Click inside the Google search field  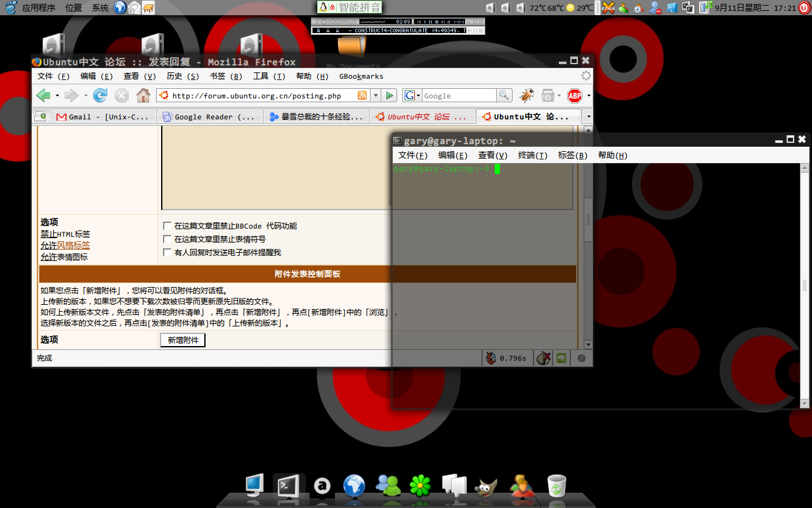[459, 96]
